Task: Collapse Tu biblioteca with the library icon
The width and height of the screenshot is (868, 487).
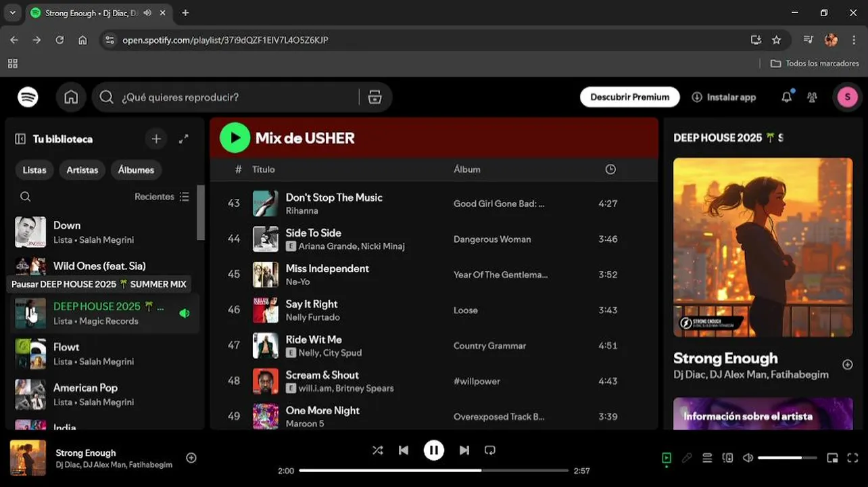Action: (x=20, y=139)
